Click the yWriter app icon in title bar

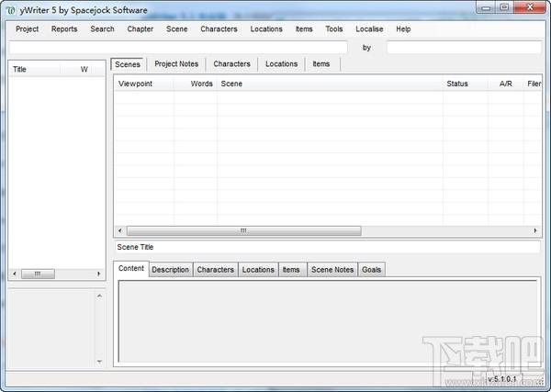click(11, 10)
